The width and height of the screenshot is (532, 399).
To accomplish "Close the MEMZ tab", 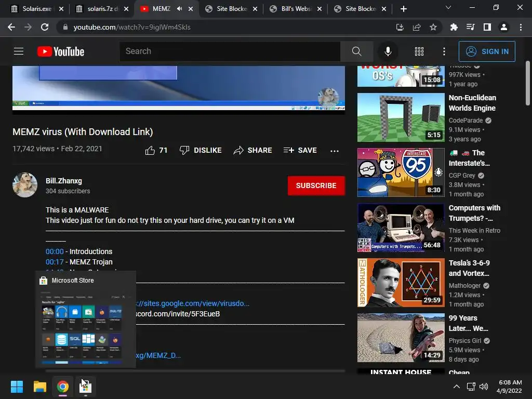I will [x=191, y=9].
